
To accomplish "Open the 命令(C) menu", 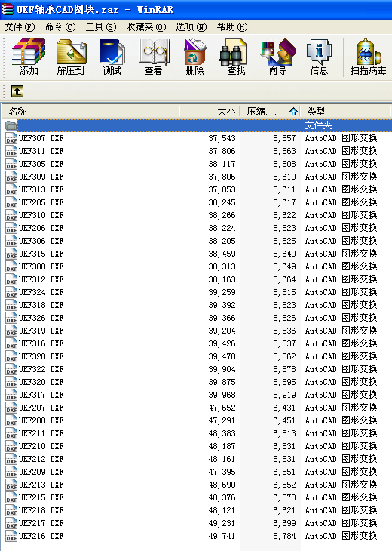I will (x=60, y=27).
